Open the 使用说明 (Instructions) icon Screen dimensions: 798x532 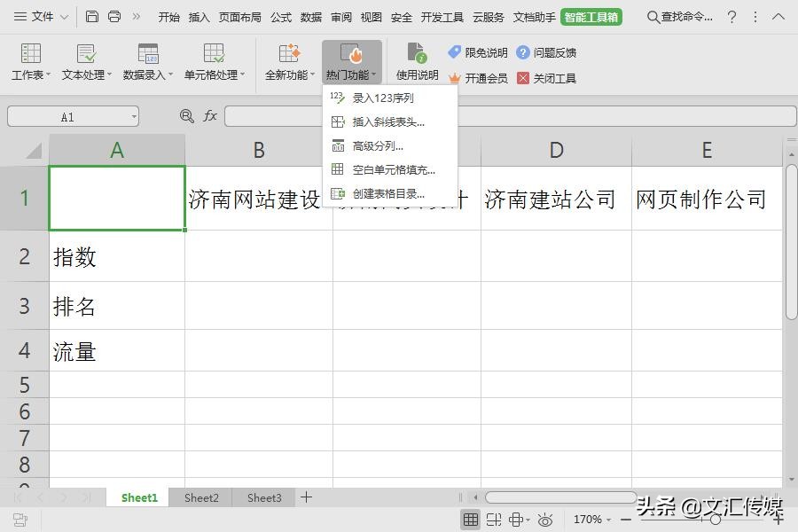(x=416, y=60)
